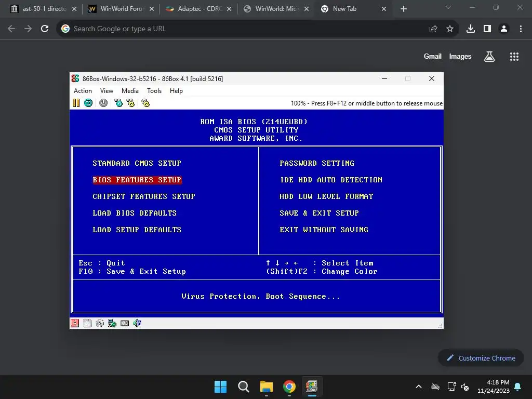
Task: Open Chrome downloads
Action: pyautogui.click(x=471, y=29)
